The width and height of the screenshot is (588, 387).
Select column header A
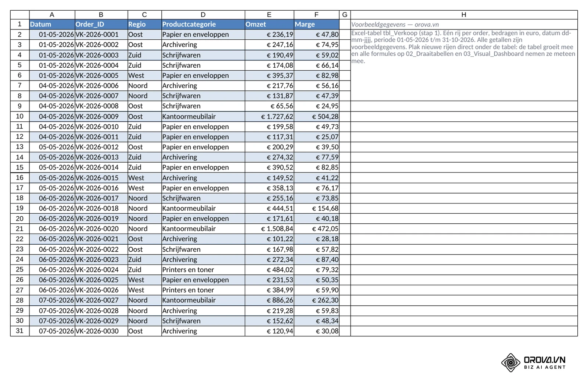[x=52, y=15]
